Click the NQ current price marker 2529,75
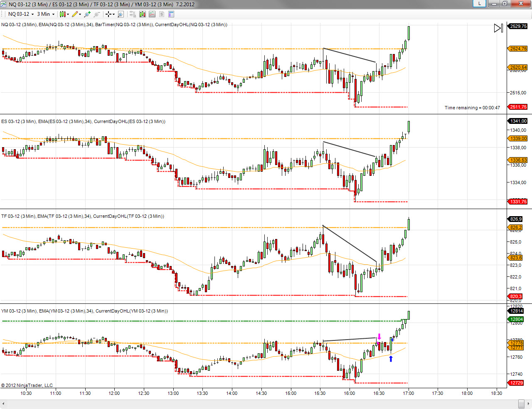The width and height of the screenshot is (532, 409). coord(517,26)
